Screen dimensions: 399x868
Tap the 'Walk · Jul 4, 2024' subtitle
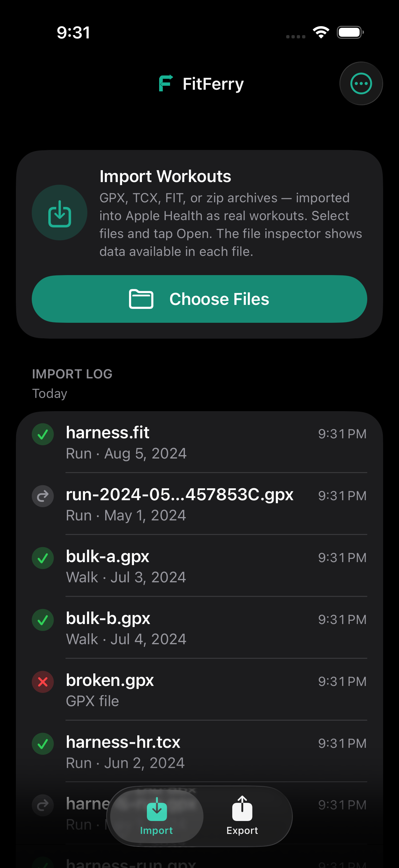126,639
